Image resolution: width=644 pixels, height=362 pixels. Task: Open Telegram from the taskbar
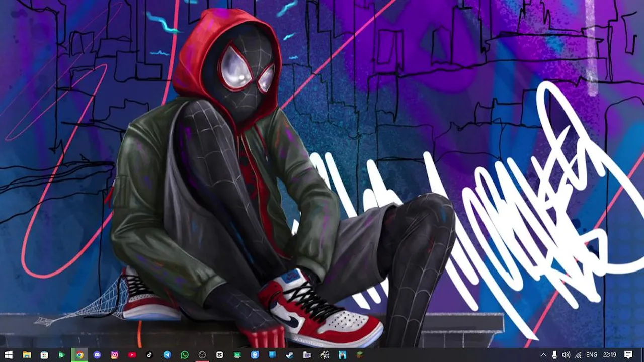point(167,355)
